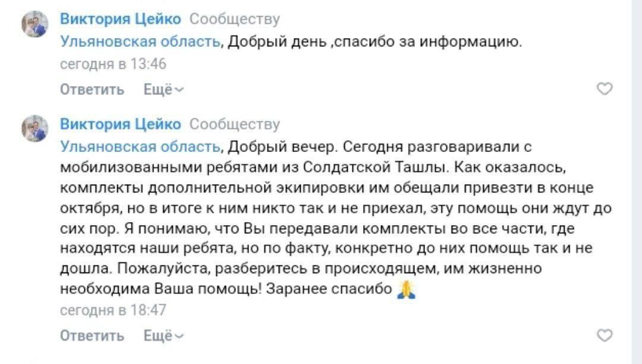Open Виктория Цейко's name link in the second comment
Viewport: 642px width, 364px height.
tap(121, 124)
